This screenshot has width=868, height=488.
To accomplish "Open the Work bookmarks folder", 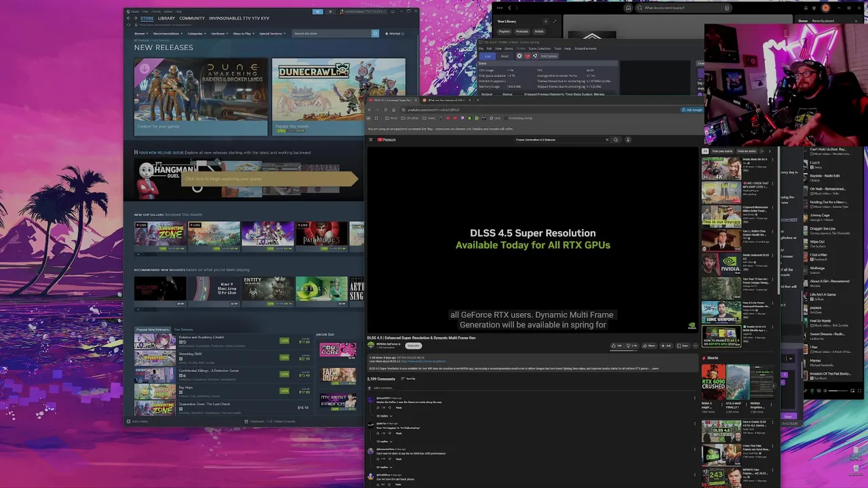I will pos(391,118).
